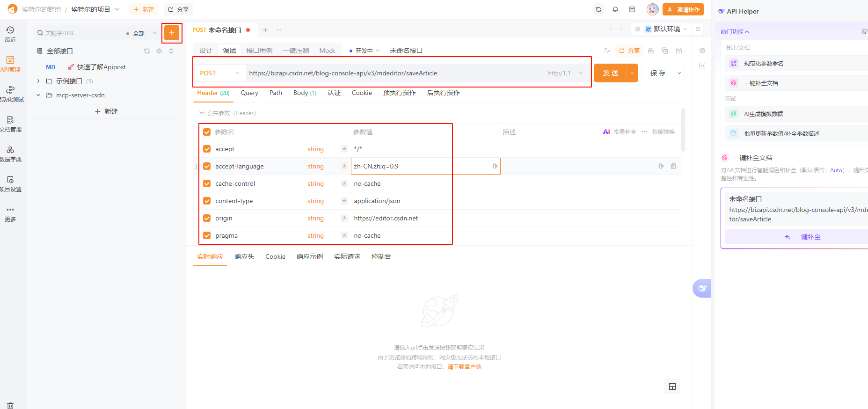Screen dimensions: 868x409
Task: Click the hamburger menu icon beside 默认环境
Action: point(698,29)
